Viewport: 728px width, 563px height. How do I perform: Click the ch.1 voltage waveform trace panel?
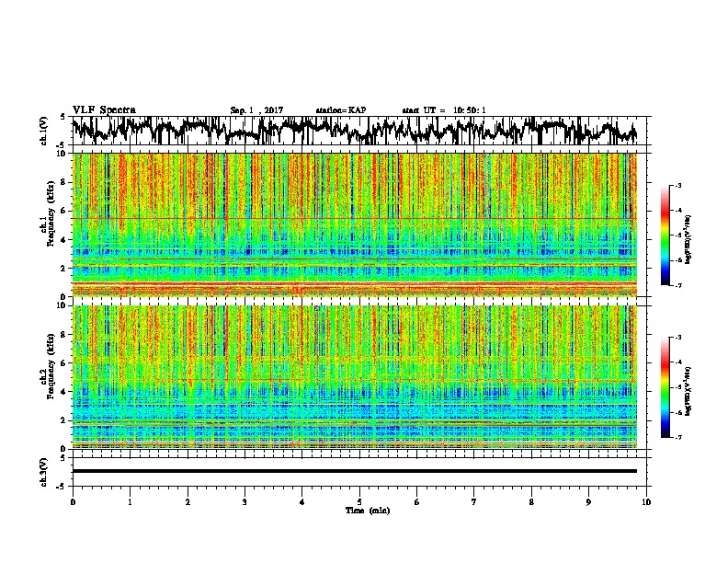(x=359, y=131)
